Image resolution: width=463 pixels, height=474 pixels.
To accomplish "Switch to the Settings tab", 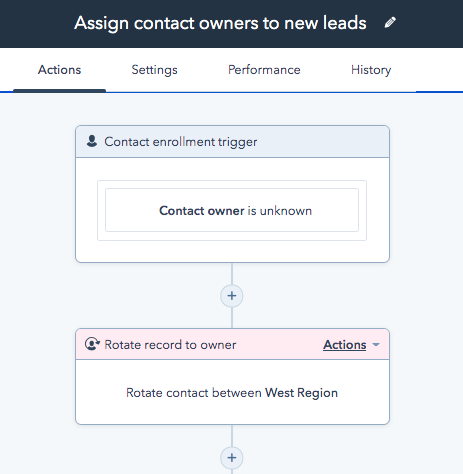I will tap(154, 70).
